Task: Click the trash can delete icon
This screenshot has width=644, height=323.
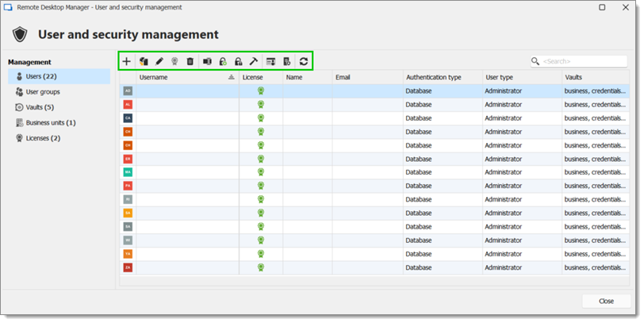Action: coord(190,61)
